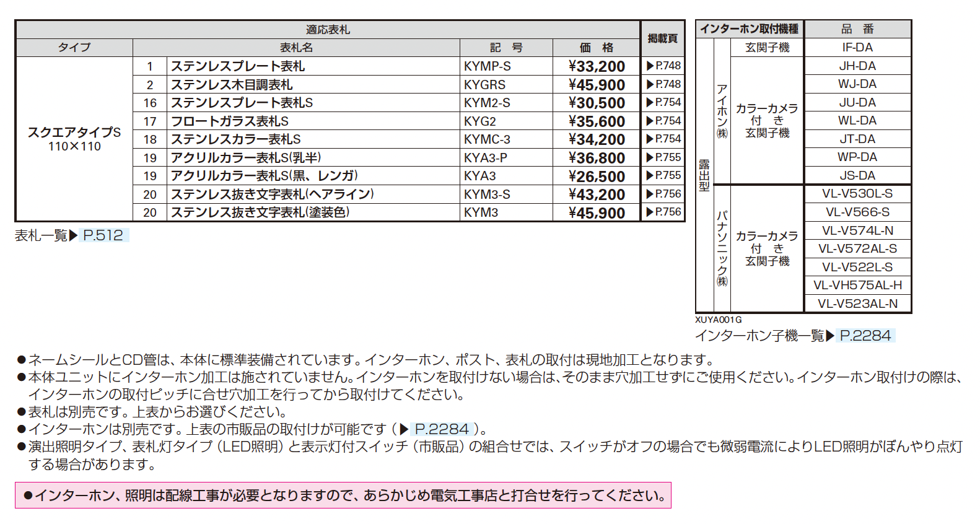Open P.2284 link in the 市販品 note

point(442,429)
